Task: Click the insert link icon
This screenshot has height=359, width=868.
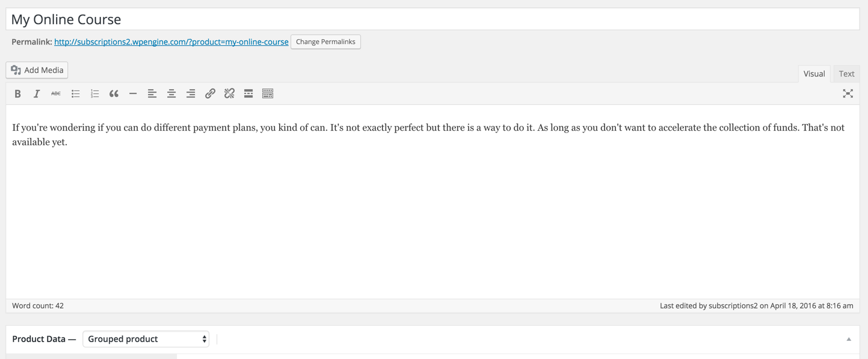Action: coord(210,94)
